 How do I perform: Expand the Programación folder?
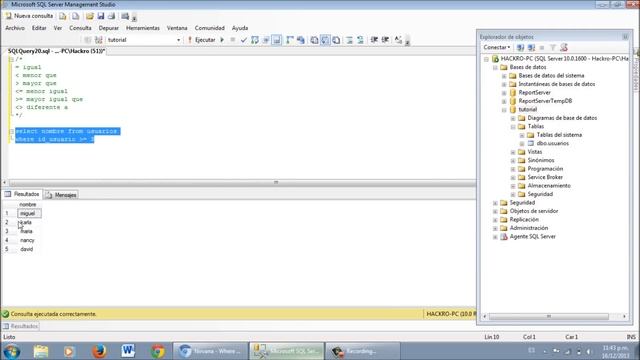click(513, 169)
